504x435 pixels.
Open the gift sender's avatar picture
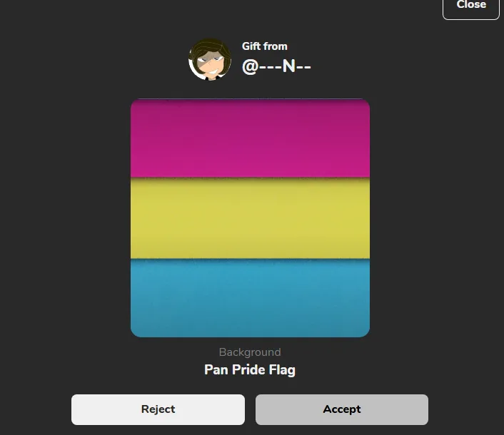pos(210,59)
